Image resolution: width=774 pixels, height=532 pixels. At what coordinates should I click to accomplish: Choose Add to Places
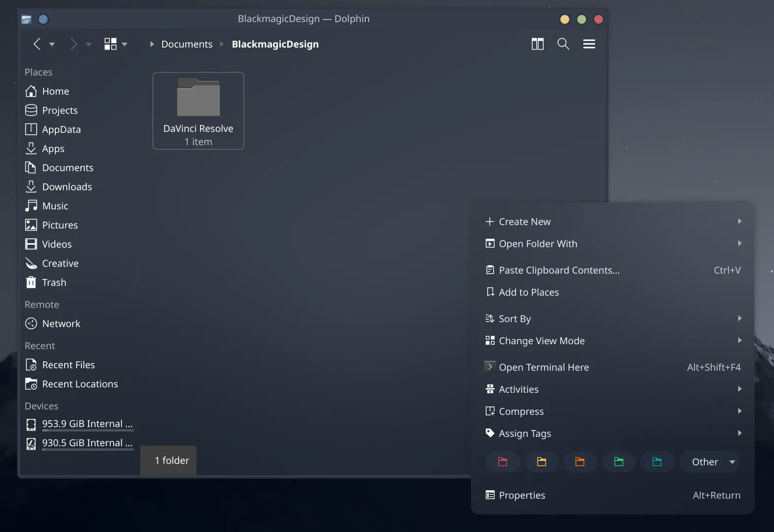(613, 292)
